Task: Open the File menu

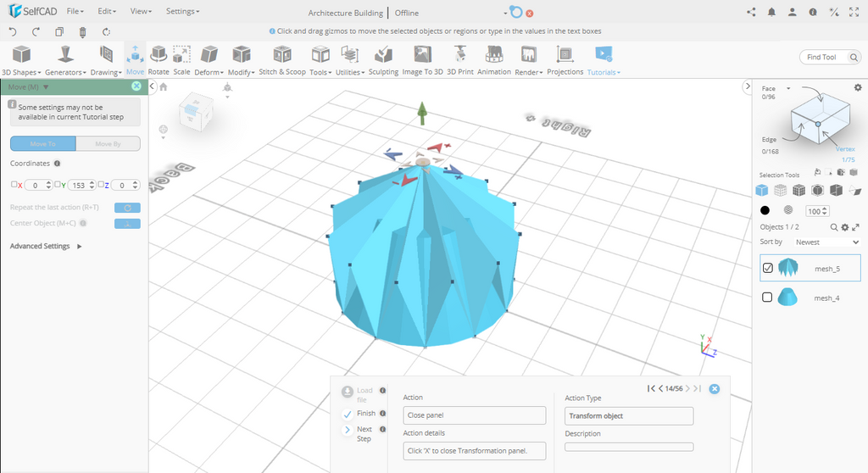Action: coord(75,12)
